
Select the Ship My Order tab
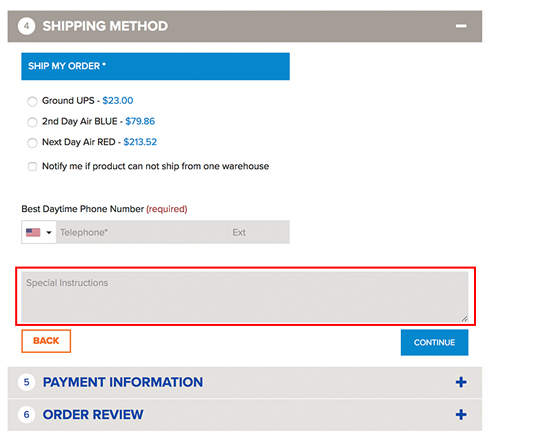pyautogui.click(x=155, y=66)
